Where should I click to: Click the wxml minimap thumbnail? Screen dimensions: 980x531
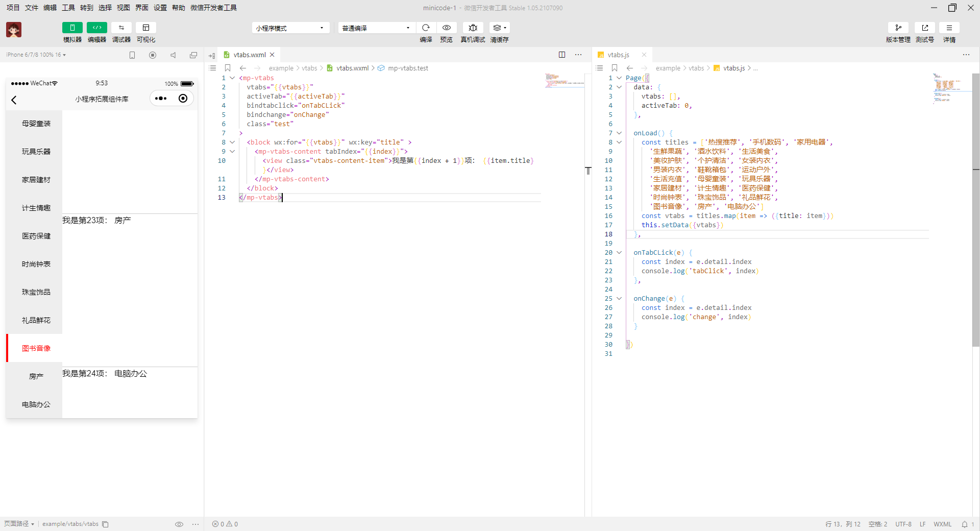[564, 81]
